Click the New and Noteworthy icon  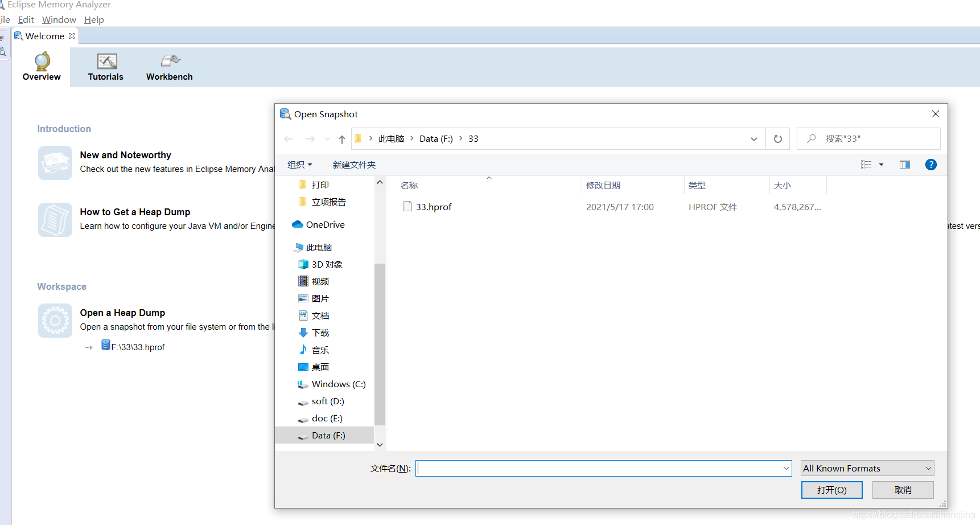point(55,163)
